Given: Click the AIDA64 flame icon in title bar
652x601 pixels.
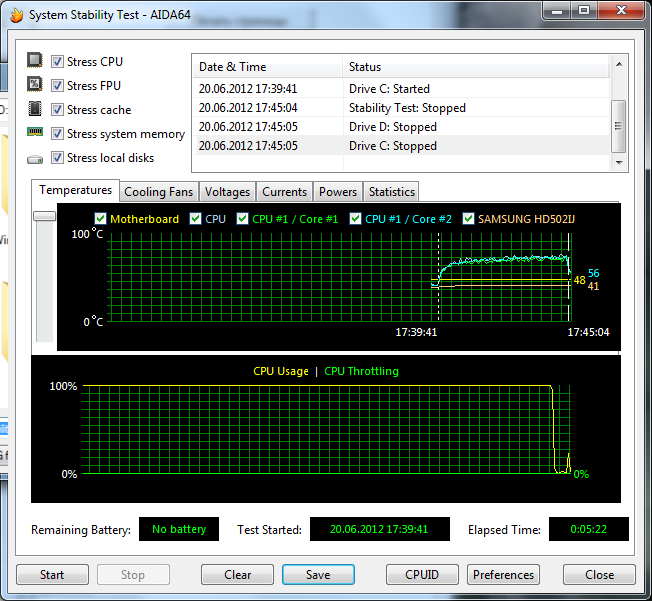Looking at the screenshot, I should 17,15.
